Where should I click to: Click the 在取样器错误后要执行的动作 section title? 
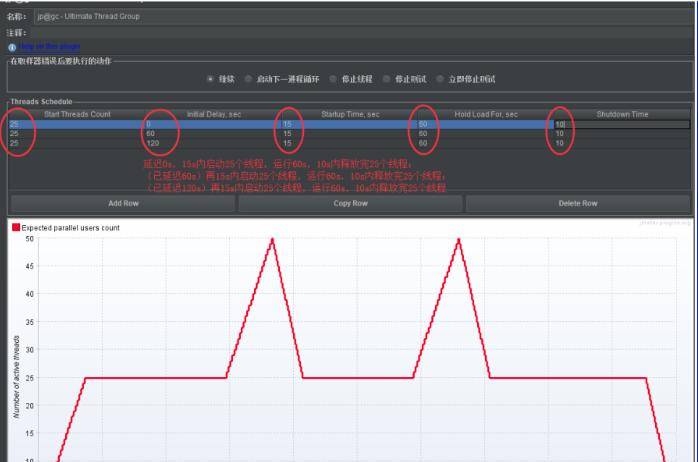[x=61, y=61]
